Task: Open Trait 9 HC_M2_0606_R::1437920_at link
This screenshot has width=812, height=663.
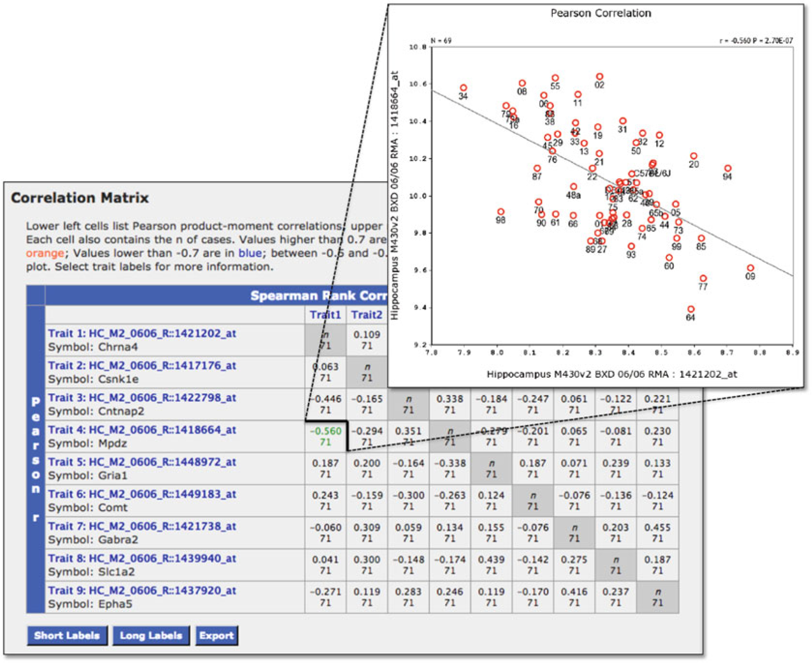Action: (142, 591)
